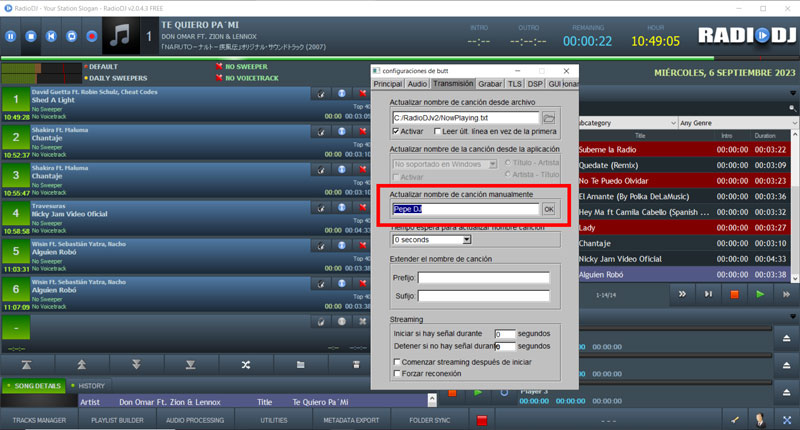Enable the Forzar reconexión checkbox
This screenshot has width=800, height=430.
click(x=396, y=373)
